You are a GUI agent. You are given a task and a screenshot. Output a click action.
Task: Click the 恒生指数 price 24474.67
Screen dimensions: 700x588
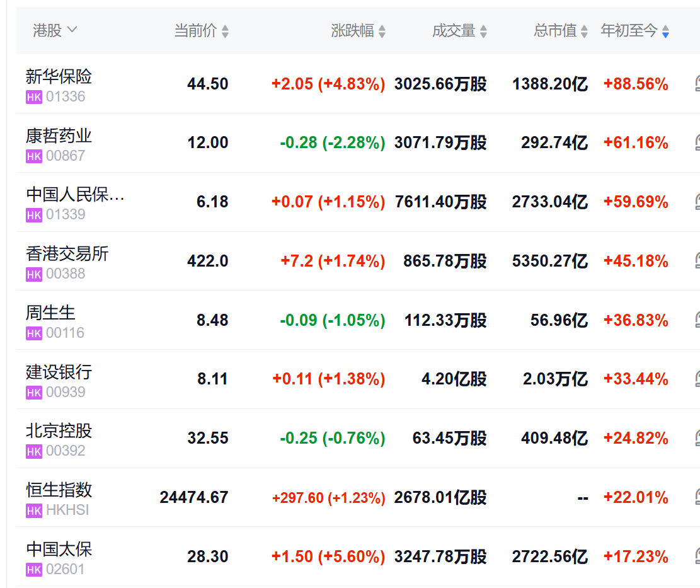tap(194, 497)
